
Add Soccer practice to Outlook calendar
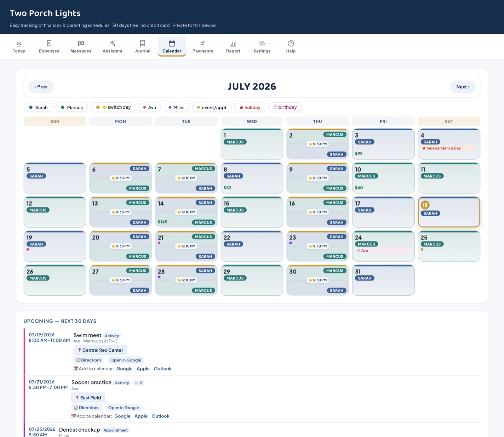point(160,416)
